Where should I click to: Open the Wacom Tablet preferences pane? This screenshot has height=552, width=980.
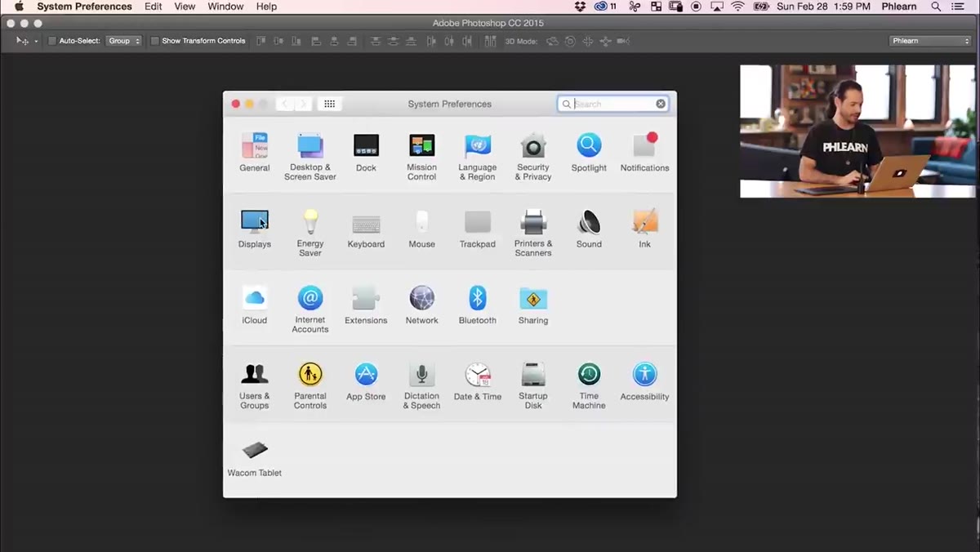(x=255, y=457)
